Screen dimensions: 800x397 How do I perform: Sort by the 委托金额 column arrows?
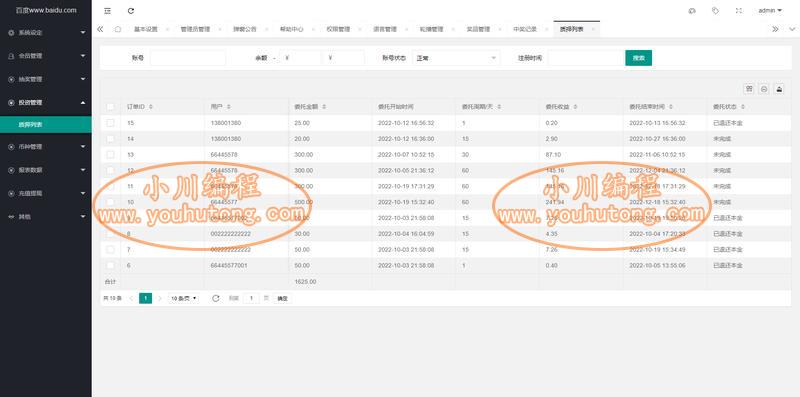pos(324,107)
